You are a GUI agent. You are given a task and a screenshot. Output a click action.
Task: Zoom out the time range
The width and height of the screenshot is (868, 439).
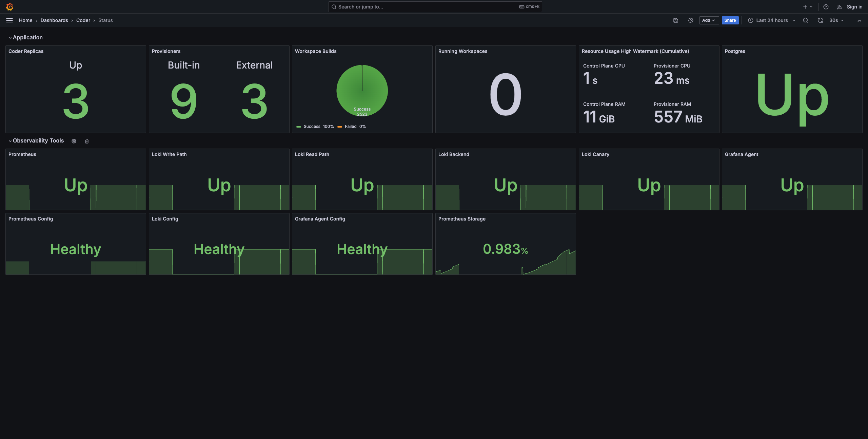coord(805,20)
